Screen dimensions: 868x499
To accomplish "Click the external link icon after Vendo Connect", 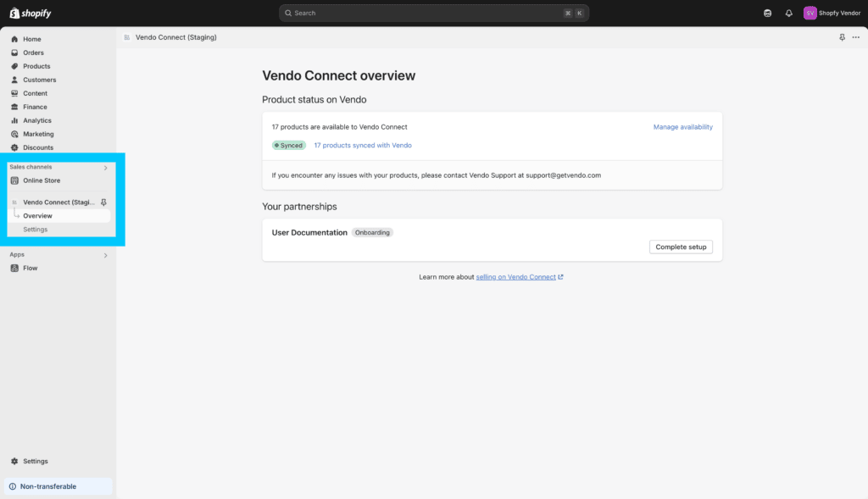I will point(560,277).
